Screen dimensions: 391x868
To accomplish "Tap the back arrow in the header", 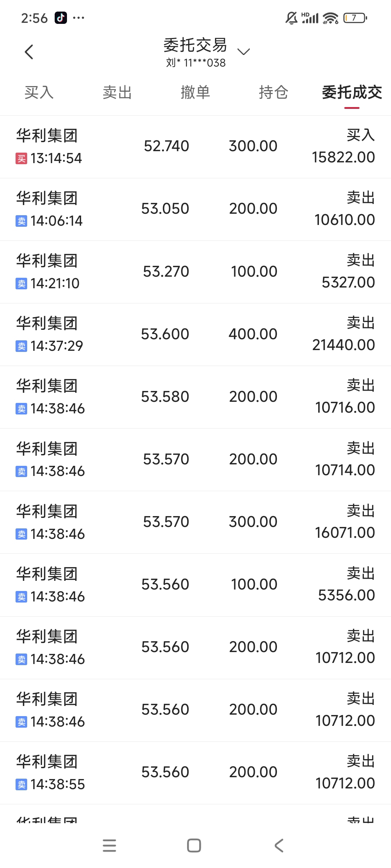I will 29,52.
